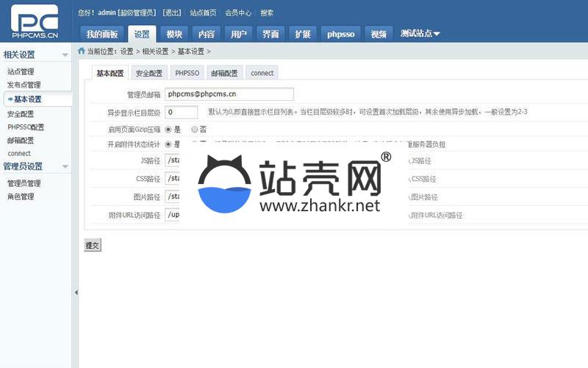Click the 异步显示栏目层级 input field

[181, 112]
